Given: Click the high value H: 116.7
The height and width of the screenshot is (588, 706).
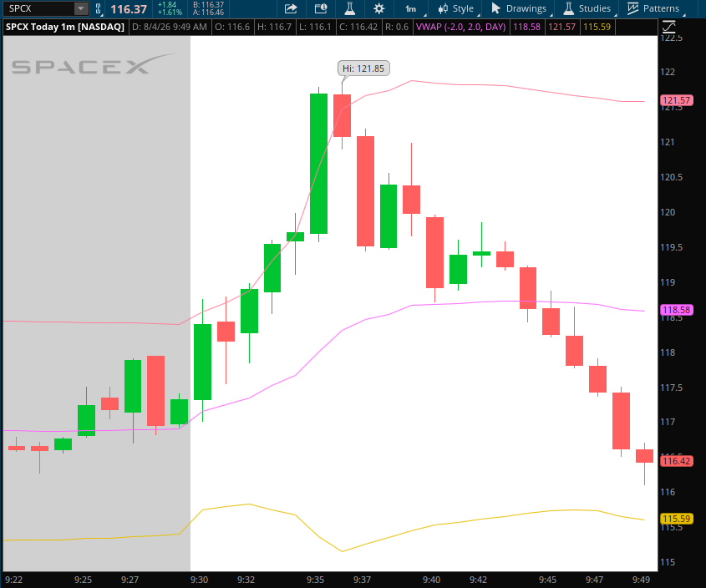Looking at the screenshot, I should coord(274,27).
